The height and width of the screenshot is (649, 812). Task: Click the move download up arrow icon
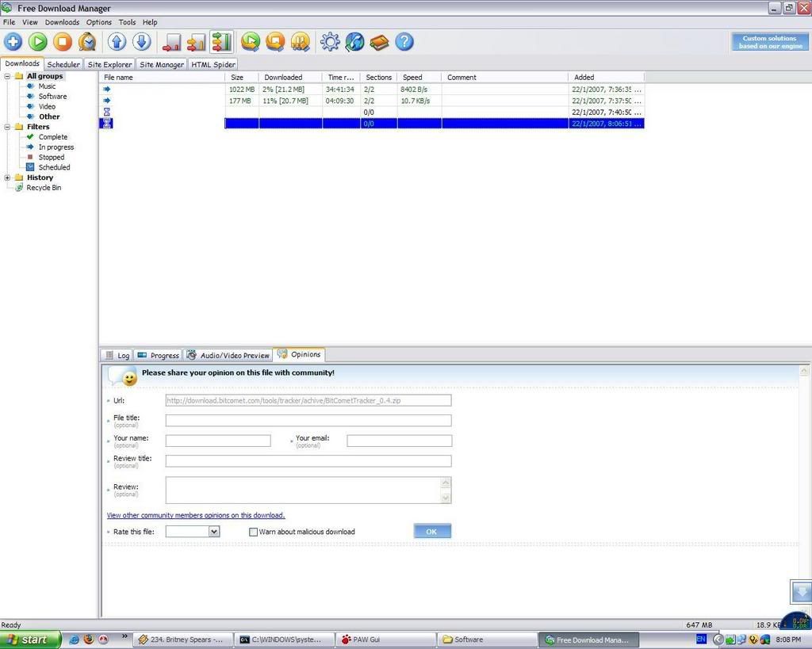(x=117, y=42)
